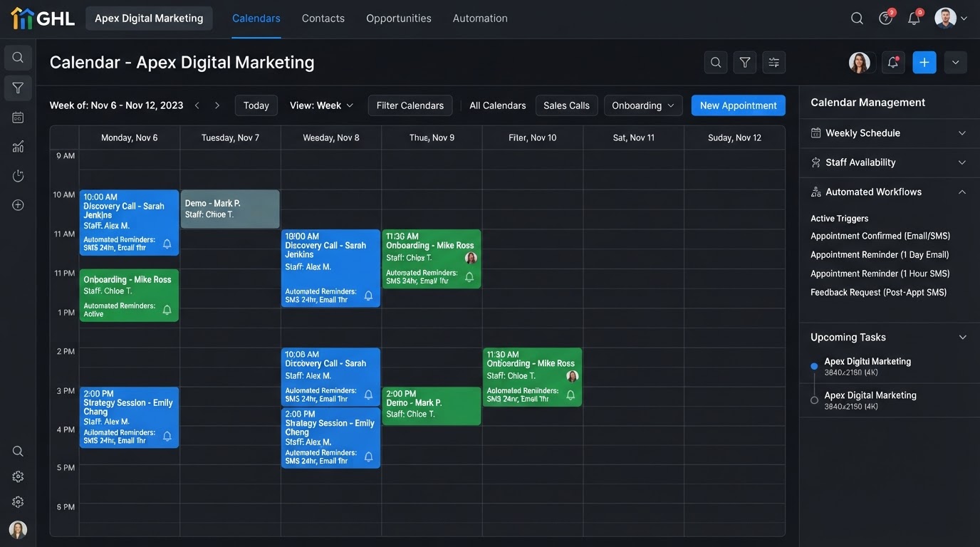This screenshot has width=980, height=547.
Task: Open the profile dropdown chevron top right
Action: point(964,19)
